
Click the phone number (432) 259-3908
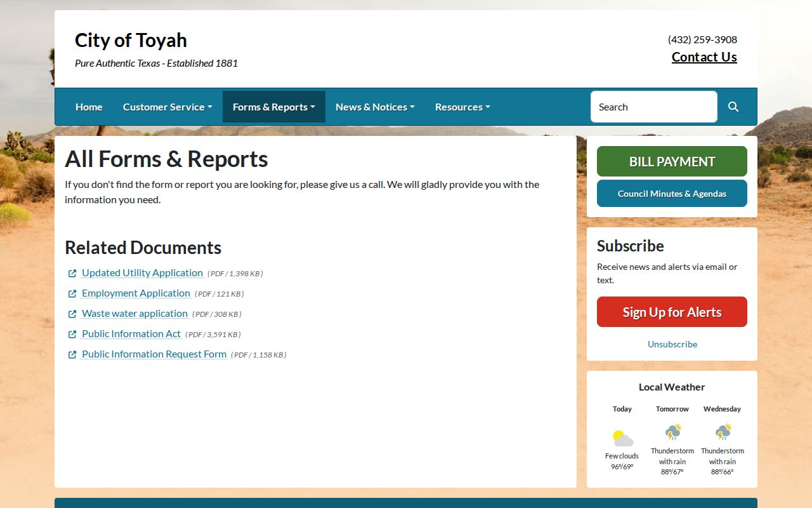point(702,39)
